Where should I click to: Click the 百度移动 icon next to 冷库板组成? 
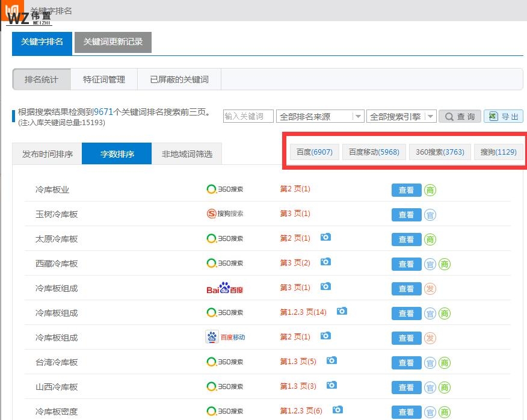click(x=226, y=337)
